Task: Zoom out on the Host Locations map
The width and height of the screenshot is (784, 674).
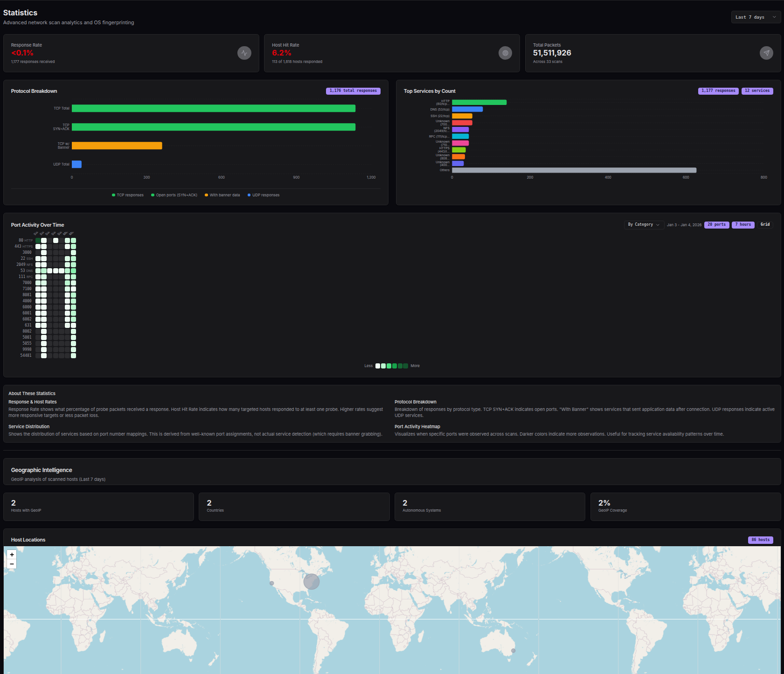Action: click(12, 564)
